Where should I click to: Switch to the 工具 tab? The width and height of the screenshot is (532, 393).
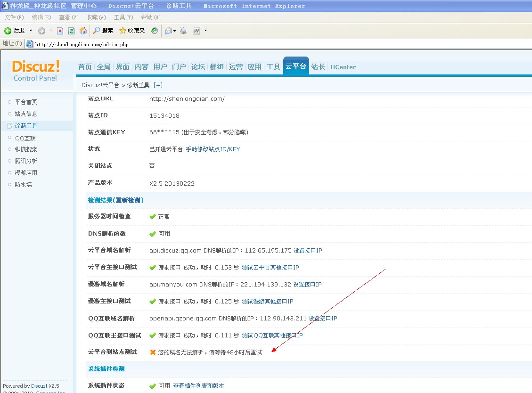pos(273,67)
